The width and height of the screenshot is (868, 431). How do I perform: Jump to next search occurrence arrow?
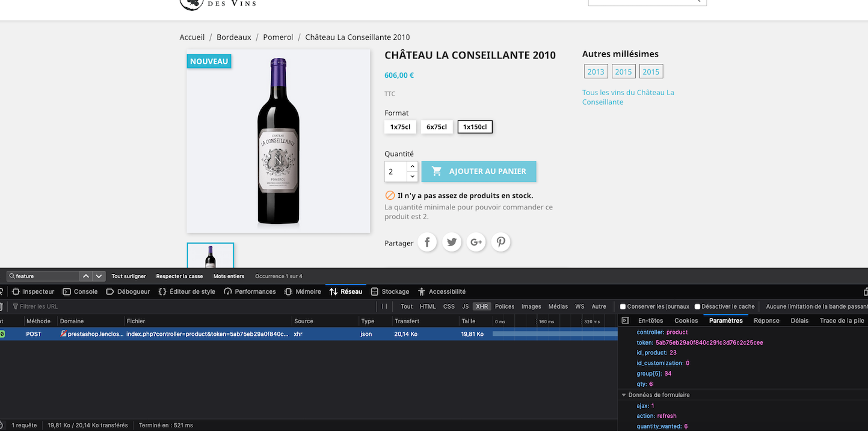click(x=99, y=276)
